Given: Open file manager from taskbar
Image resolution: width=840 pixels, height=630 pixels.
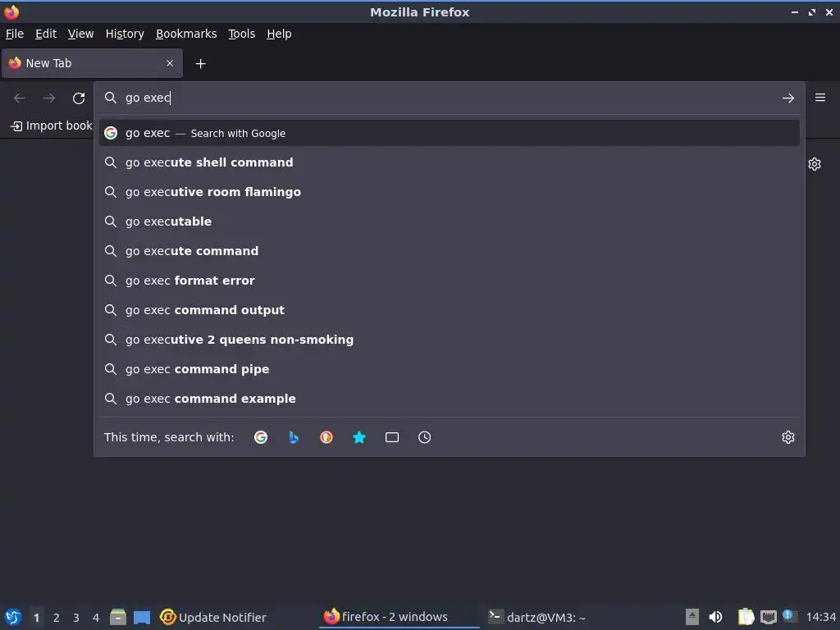Looking at the screenshot, I should tap(118, 617).
